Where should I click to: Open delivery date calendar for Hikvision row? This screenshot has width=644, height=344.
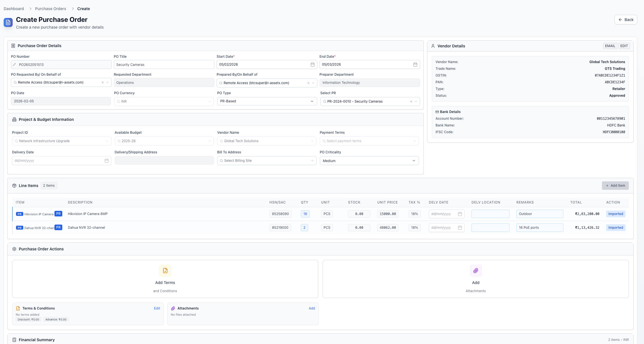click(460, 214)
